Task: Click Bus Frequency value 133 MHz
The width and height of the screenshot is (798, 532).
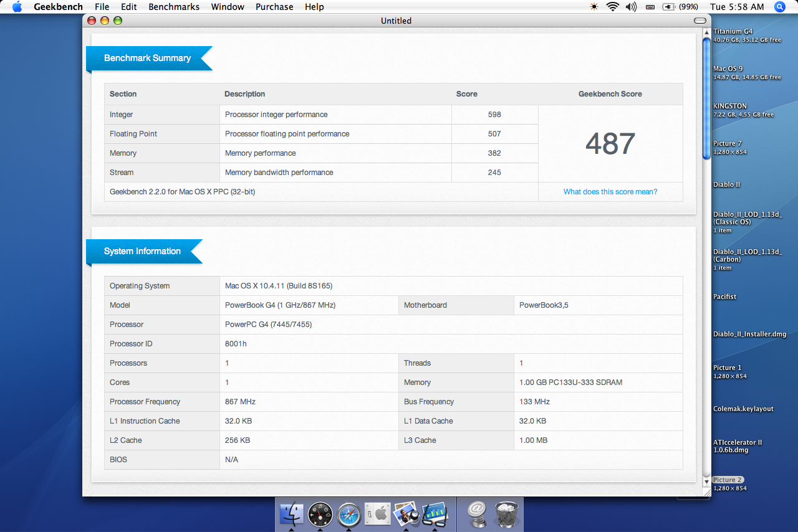Action: [534, 402]
